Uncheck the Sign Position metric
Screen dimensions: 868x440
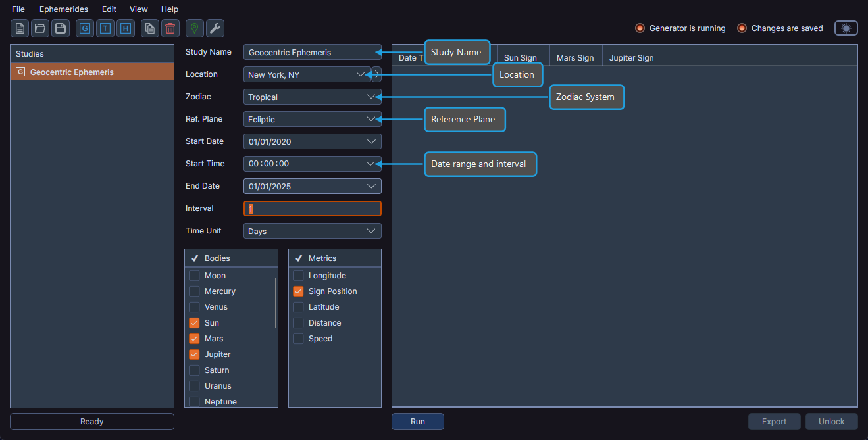tap(297, 291)
